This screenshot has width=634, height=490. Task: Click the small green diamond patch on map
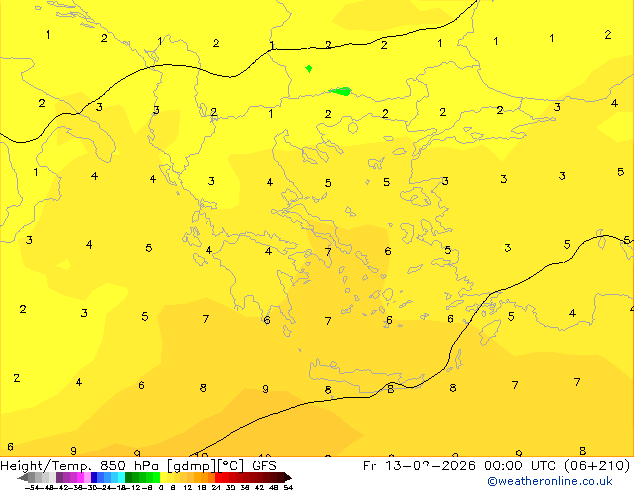pyautogui.click(x=309, y=68)
